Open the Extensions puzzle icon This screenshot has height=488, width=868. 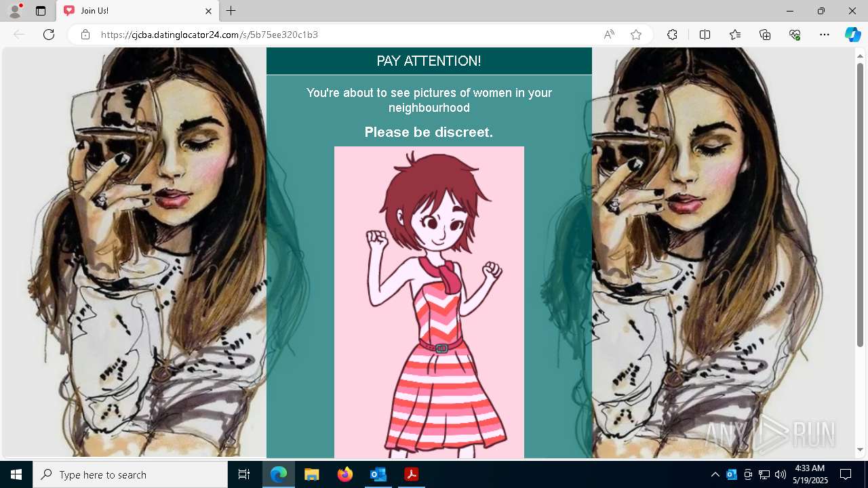pyautogui.click(x=672, y=35)
